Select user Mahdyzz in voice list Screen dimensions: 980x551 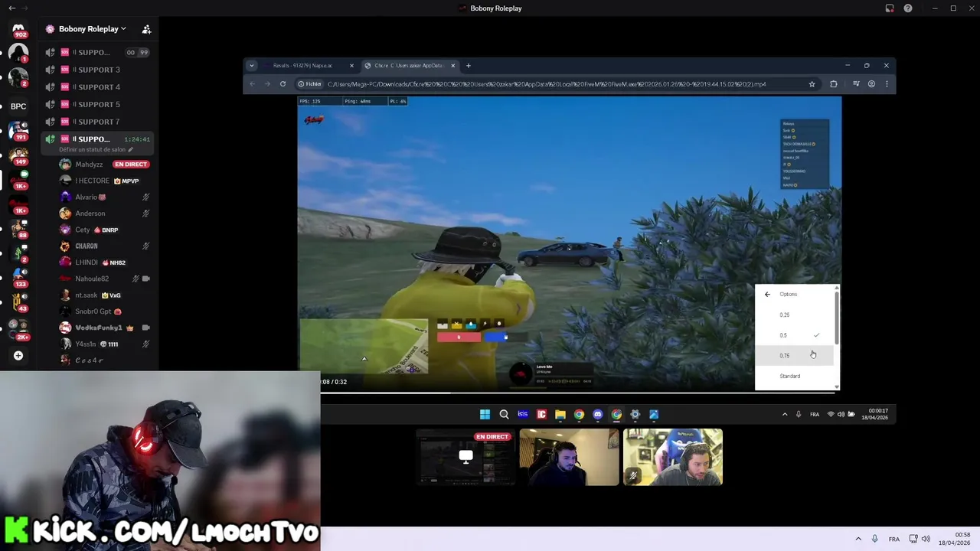click(x=105, y=165)
